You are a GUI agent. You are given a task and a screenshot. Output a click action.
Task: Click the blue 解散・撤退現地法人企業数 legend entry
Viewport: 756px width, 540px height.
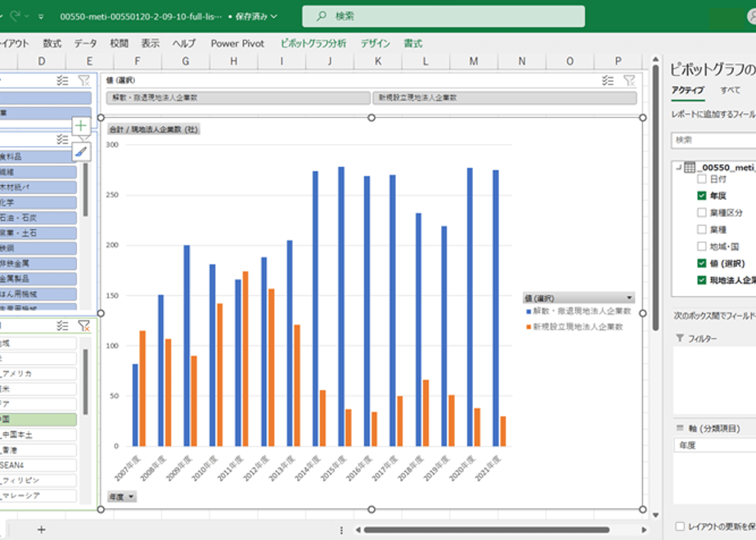(x=578, y=312)
